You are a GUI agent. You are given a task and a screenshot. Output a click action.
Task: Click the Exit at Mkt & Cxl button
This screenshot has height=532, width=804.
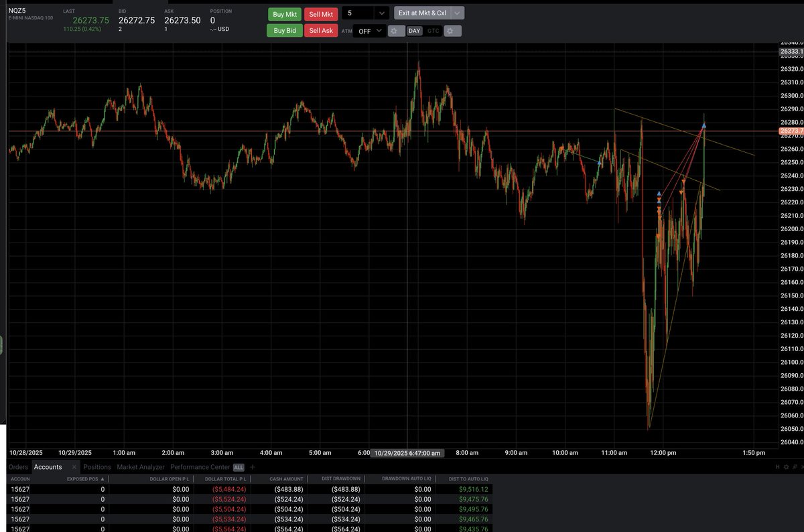coord(422,13)
